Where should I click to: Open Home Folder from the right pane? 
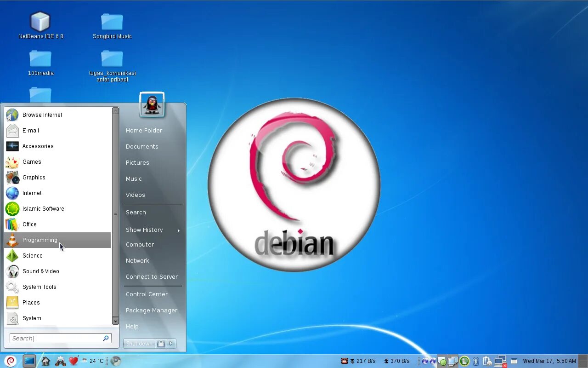(144, 131)
